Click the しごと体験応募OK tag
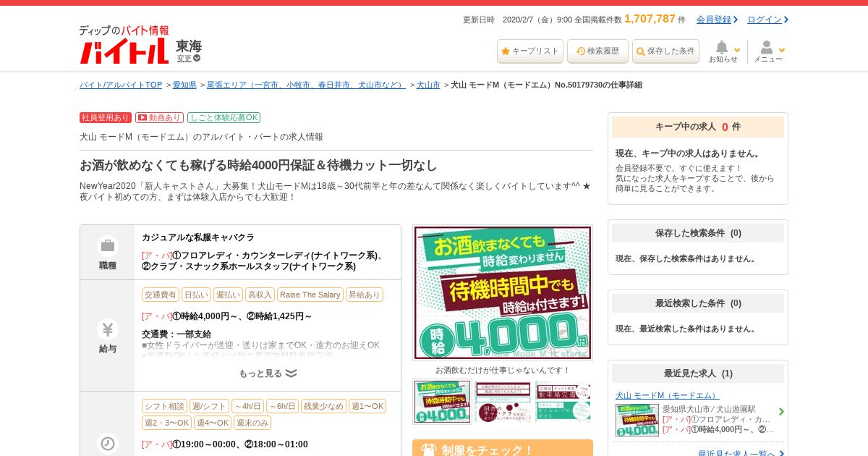Image resolution: width=868 pixels, height=456 pixels. tap(224, 117)
